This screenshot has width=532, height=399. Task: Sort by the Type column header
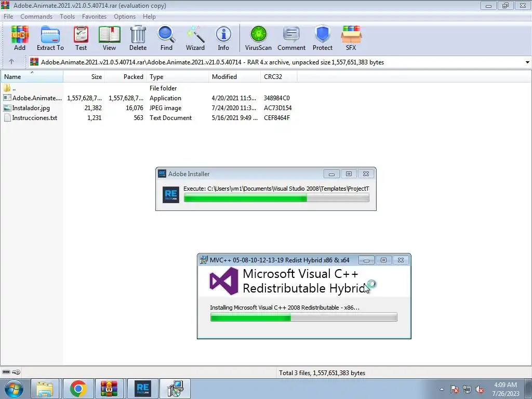pyautogui.click(x=178, y=77)
